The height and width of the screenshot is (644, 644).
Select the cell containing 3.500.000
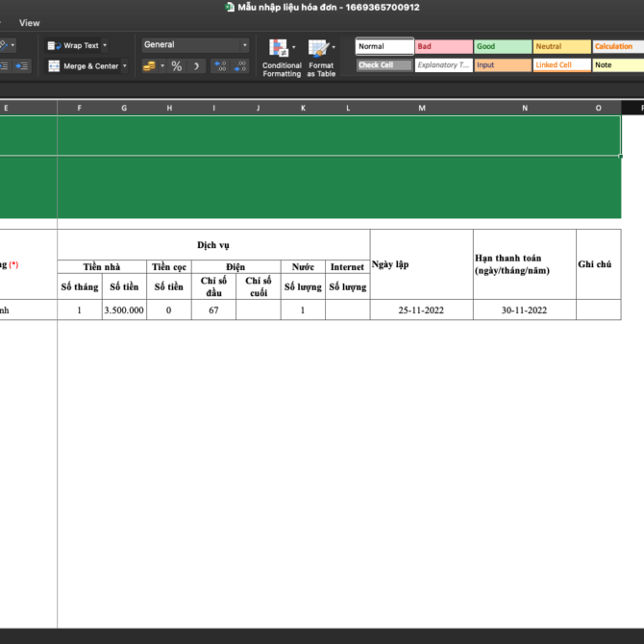[x=124, y=310]
